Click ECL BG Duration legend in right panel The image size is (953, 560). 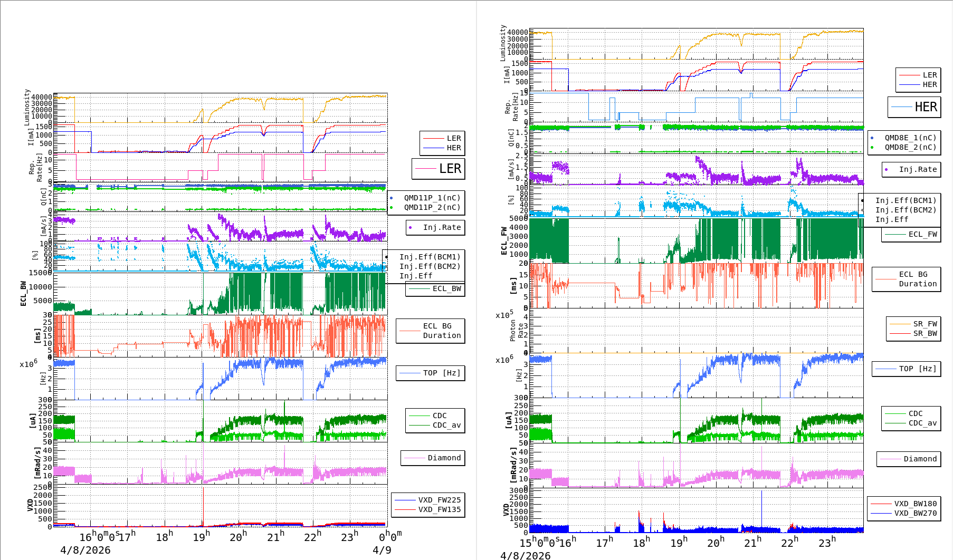pyautogui.click(x=907, y=279)
